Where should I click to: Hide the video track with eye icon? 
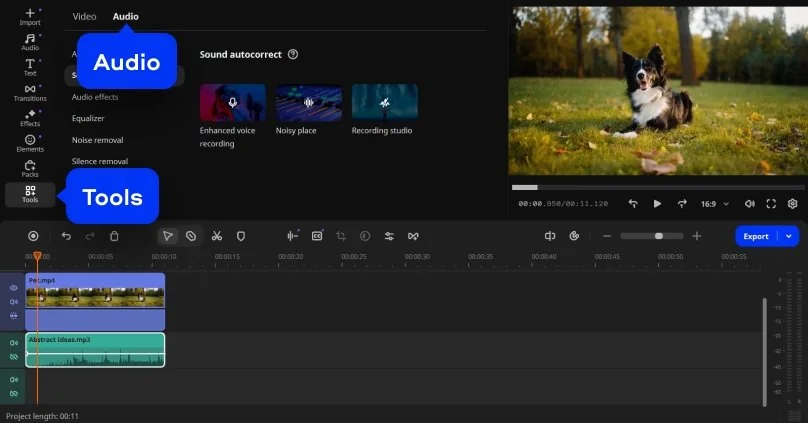tap(14, 287)
